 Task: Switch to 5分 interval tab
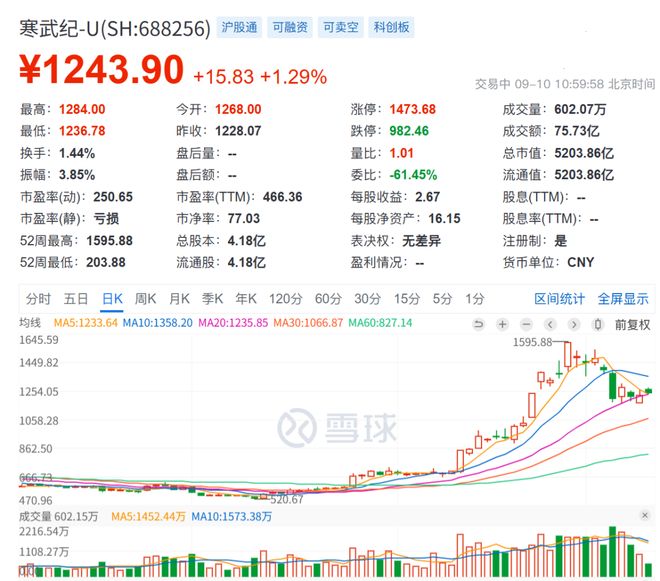point(442,299)
